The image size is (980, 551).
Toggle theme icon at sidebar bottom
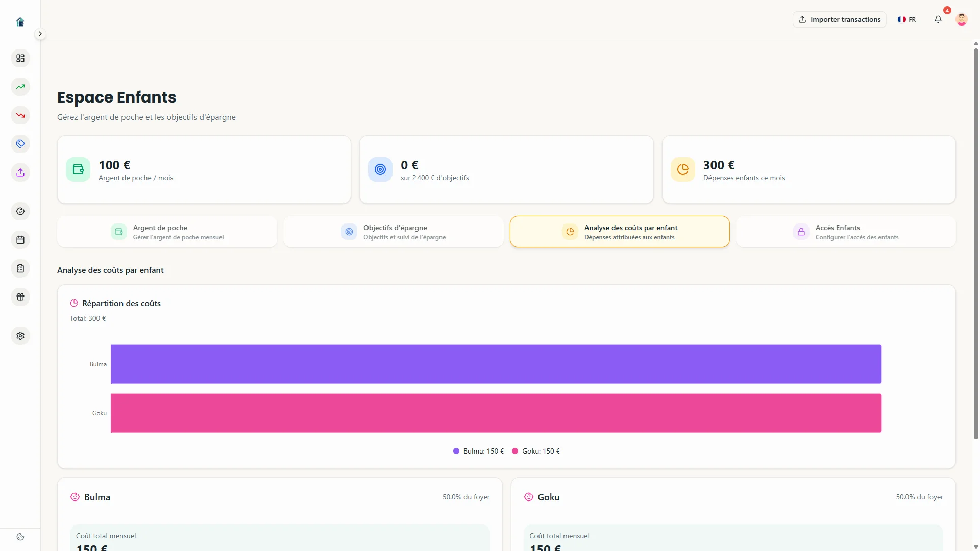click(x=20, y=537)
